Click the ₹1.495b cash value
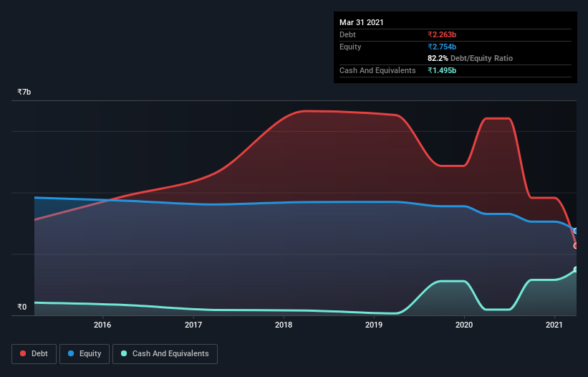 click(x=442, y=70)
